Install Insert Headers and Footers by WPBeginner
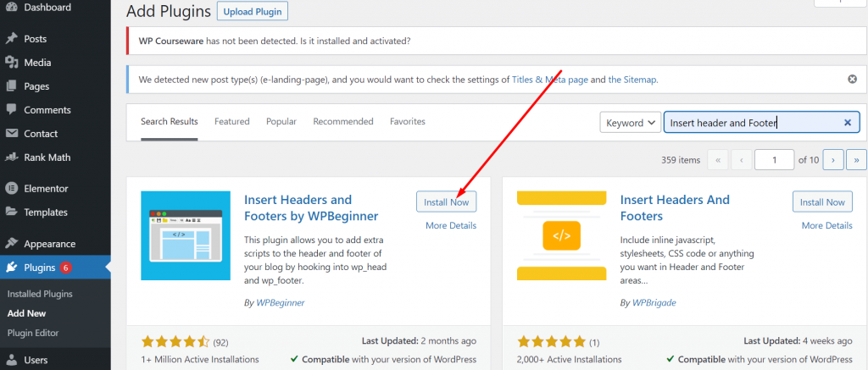This screenshot has width=868, height=370. click(446, 202)
